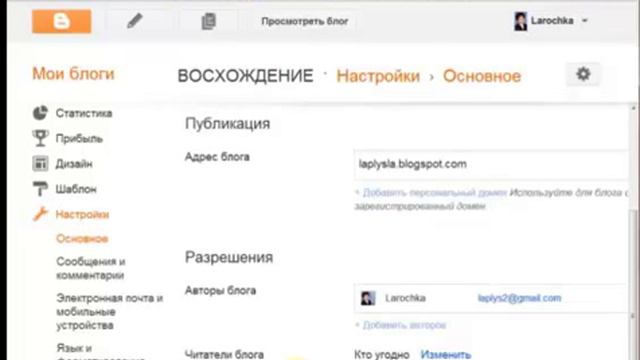
Task: Click the Шаблон paint roller icon
Action: pos(40,189)
